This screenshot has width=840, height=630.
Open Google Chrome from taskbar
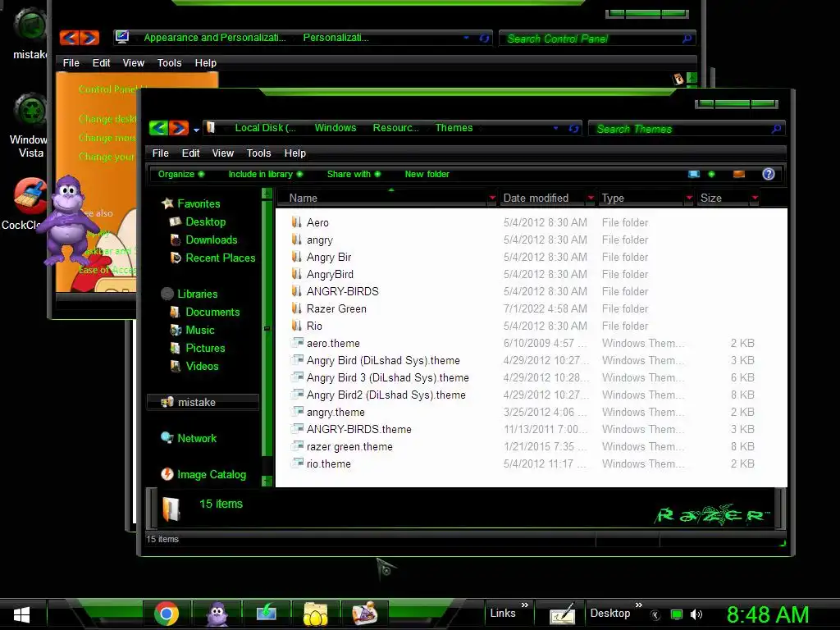[x=166, y=614]
